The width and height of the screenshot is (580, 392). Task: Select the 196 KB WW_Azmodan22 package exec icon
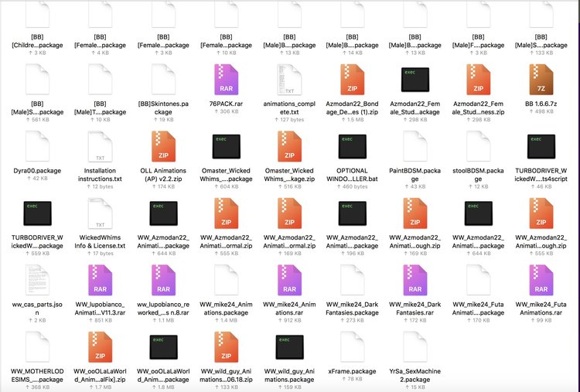(352, 213)
